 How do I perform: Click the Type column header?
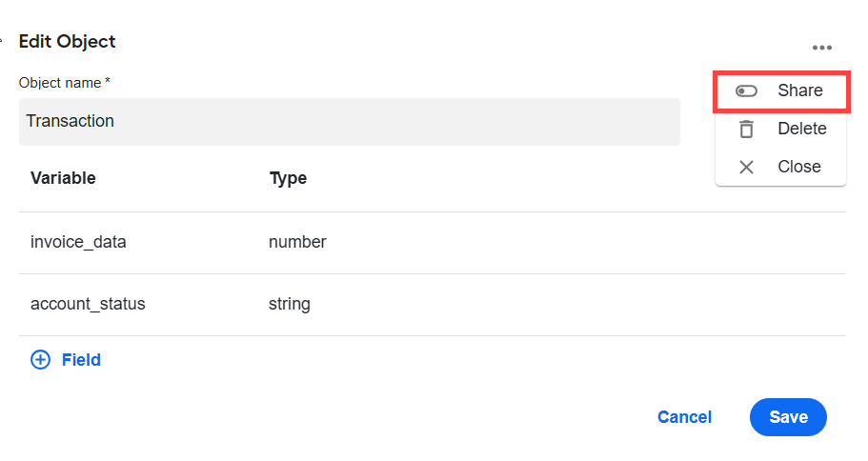coord(288,178)
